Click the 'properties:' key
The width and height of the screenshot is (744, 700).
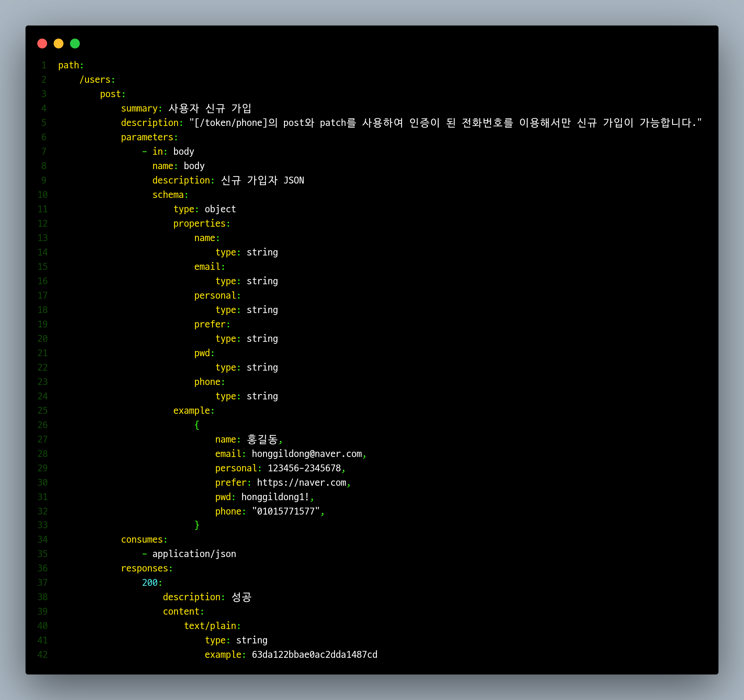[x=202, y=224]
